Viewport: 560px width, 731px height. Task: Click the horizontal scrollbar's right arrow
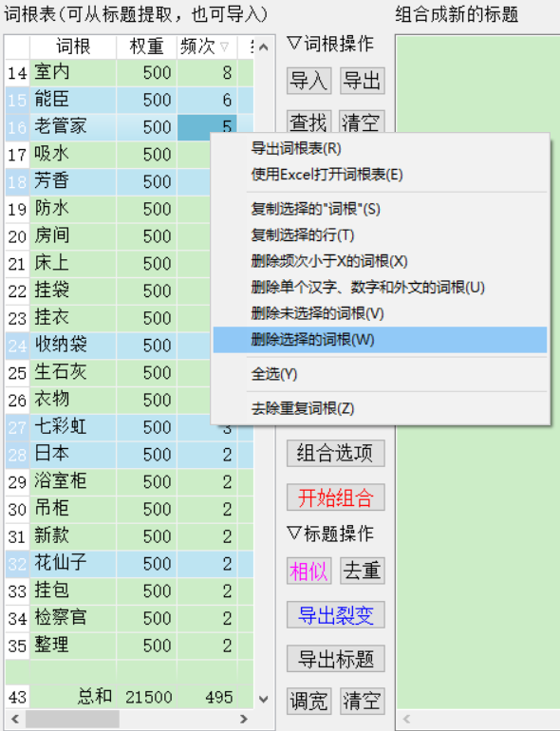pos(243,719)
